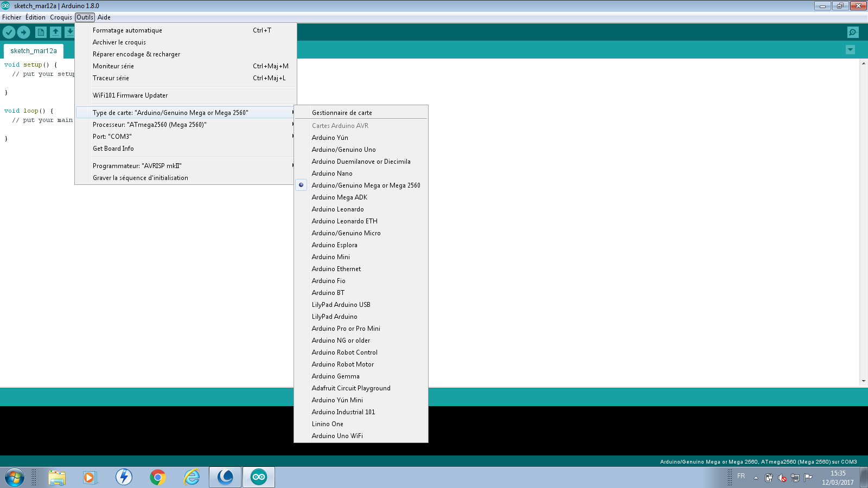868x488 pixels.
Task: Open the Serial Monitor magnifier icon
Action: coord(853,33)
